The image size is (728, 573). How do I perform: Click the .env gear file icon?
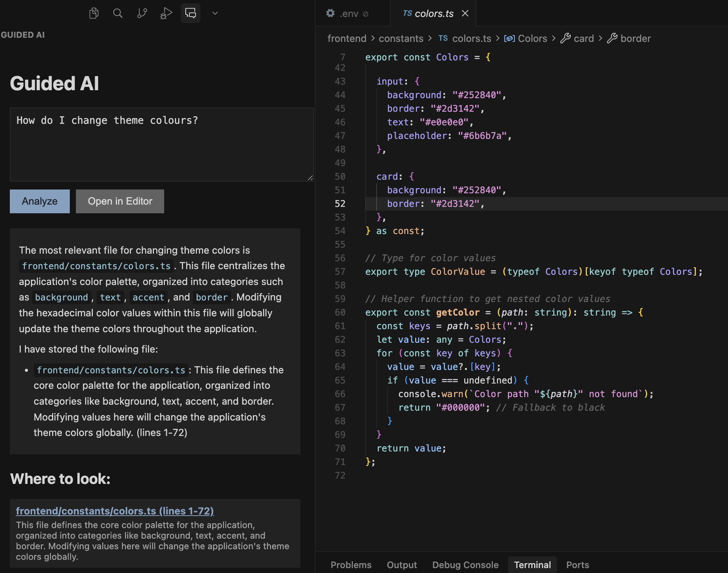330,14
